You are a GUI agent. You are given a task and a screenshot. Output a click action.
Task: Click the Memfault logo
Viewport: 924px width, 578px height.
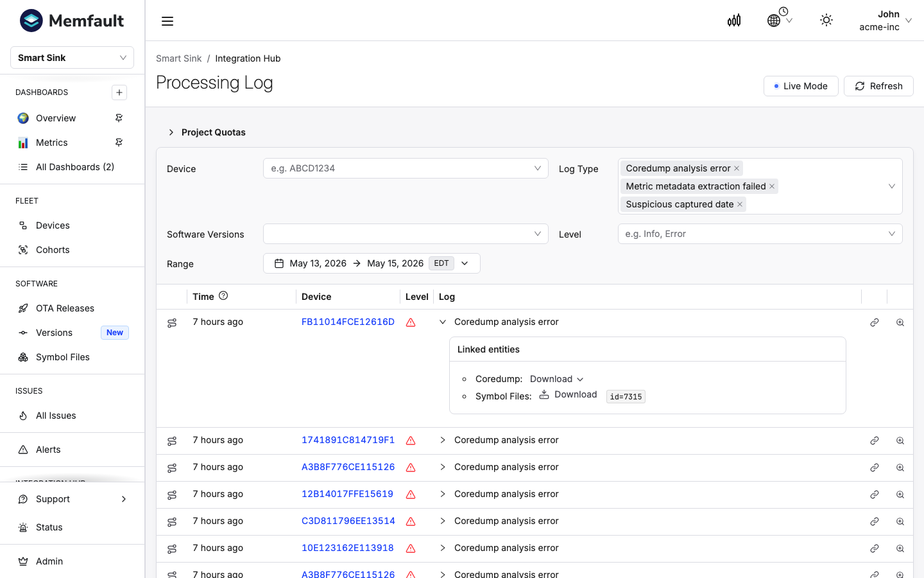(x=72, y=21)
